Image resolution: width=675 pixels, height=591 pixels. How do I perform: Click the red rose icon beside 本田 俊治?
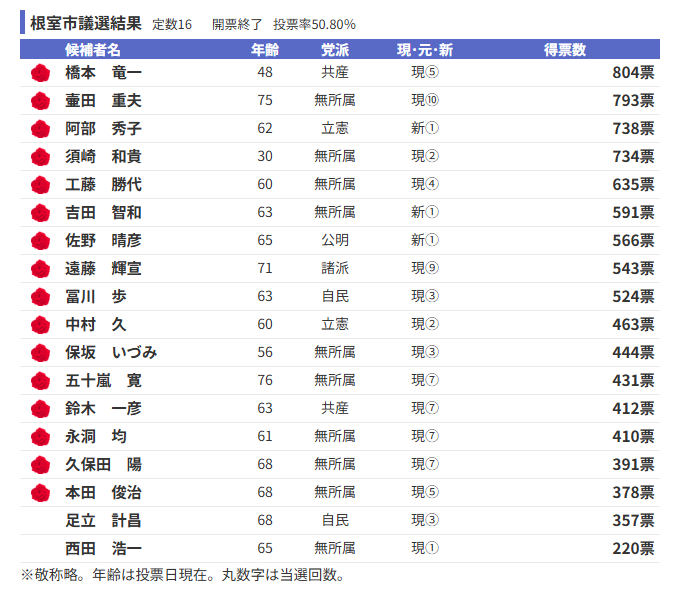click(40, 492)
